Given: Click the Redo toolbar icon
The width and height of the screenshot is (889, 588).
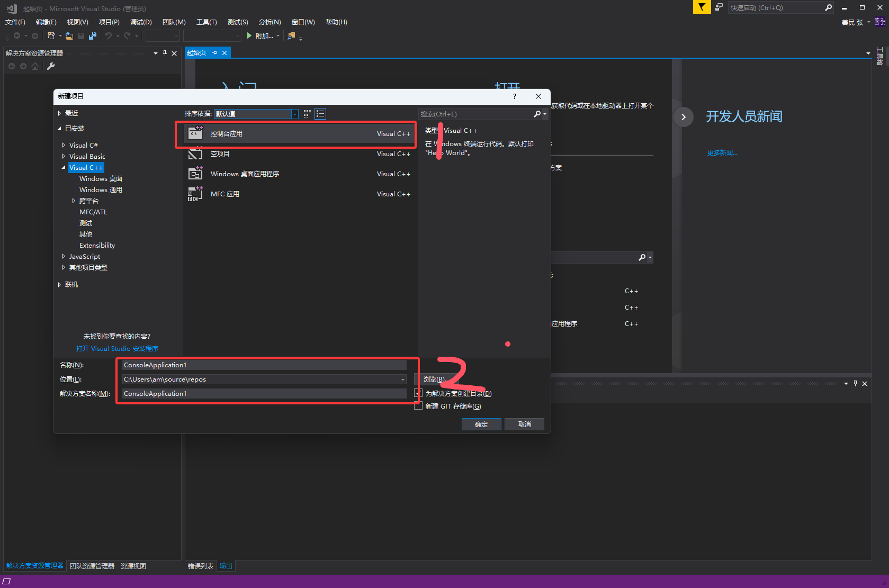Looking at the screenshot, I should click(127, 35).
